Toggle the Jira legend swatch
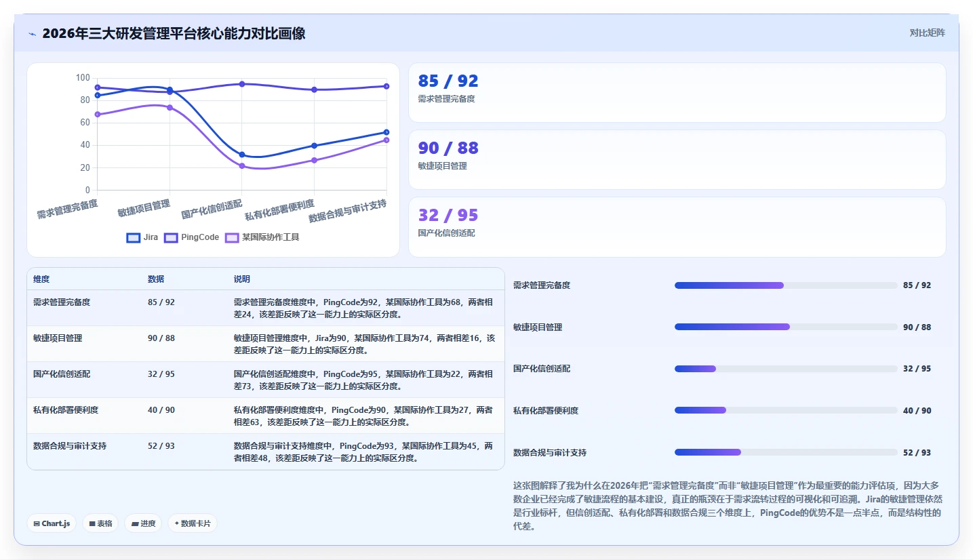This screenshot has height=560, width=973. pyautogui.click(x=134, y=237)
